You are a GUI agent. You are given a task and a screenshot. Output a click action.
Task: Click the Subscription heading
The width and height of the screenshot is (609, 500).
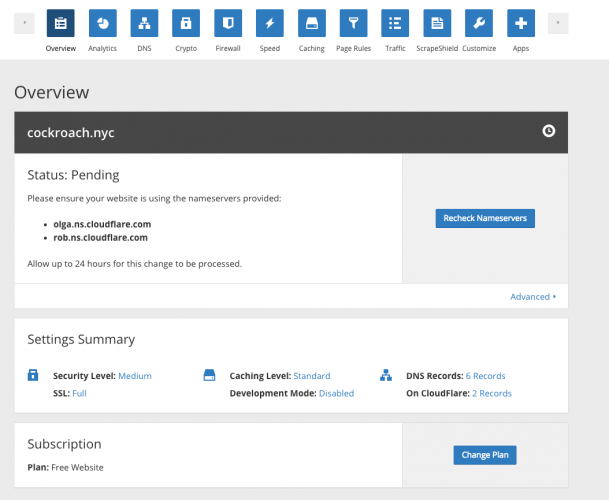64,444
